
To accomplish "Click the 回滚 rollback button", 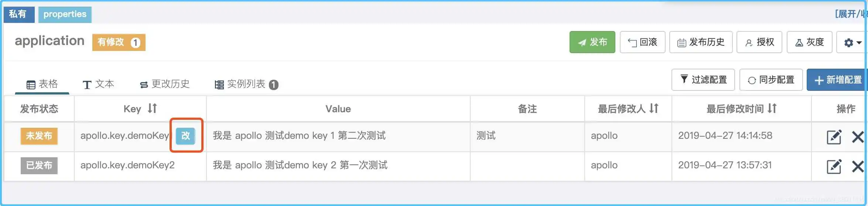I will (x=642, y=42).
